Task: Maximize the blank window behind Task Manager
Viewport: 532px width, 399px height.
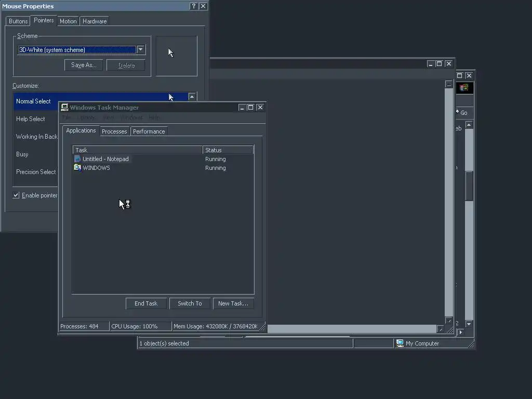Action: coord(439,64)
